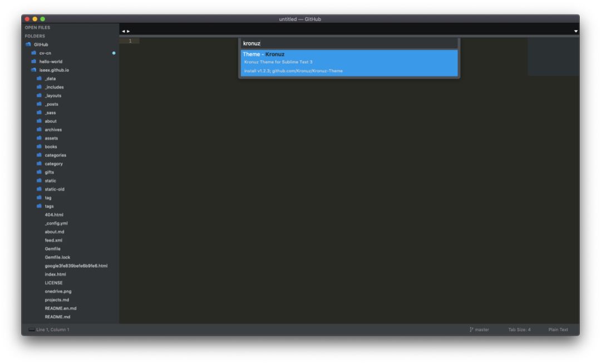Open the onedrive.png file
The image size is (601, 364).
[58, 291]
